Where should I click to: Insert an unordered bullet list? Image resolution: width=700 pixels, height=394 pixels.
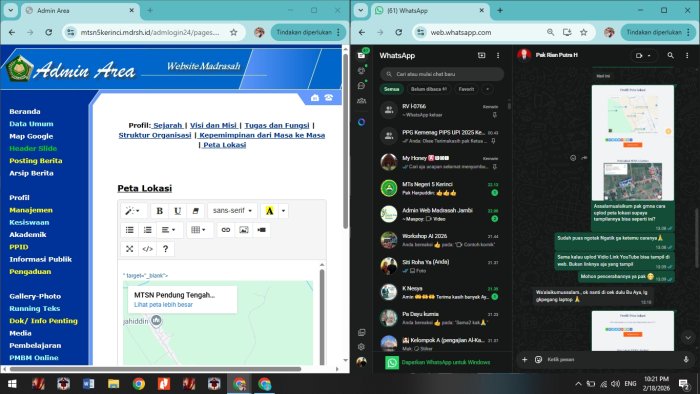coord(129,230)
